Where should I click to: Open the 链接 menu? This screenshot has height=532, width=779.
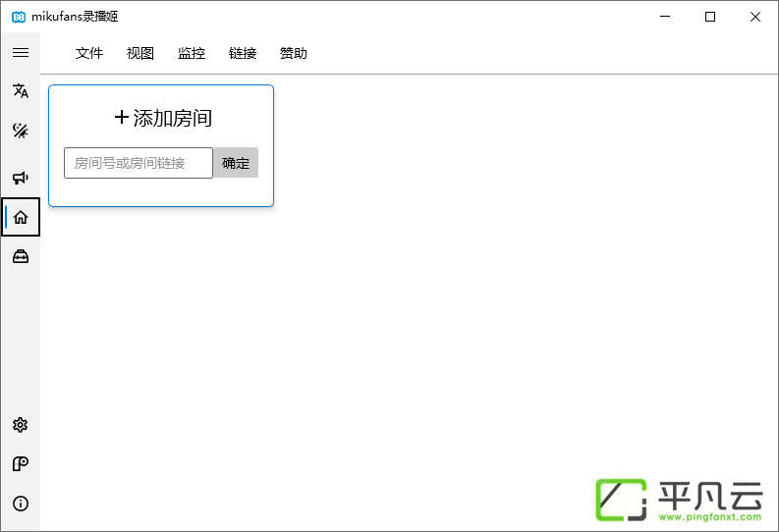click(x=243, y=53)
